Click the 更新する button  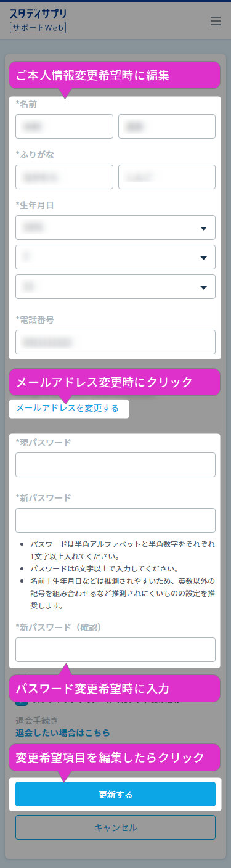pyautogui.click(x=115, y=794)
